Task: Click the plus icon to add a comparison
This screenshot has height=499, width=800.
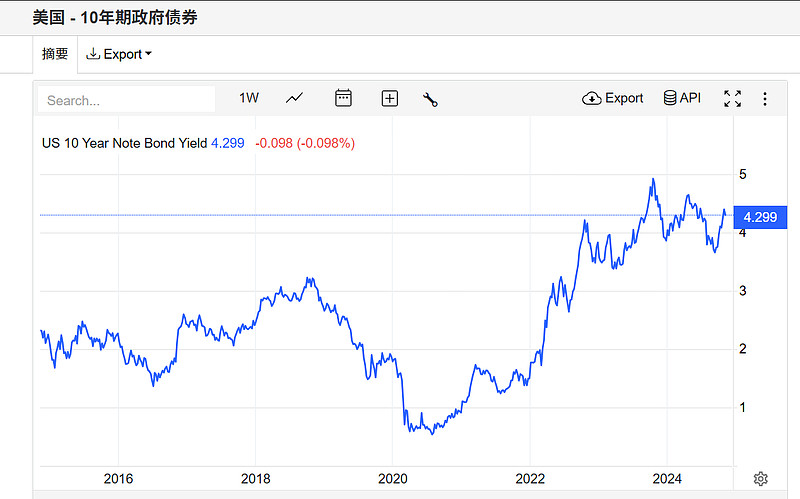Action: tap(390, 98)
